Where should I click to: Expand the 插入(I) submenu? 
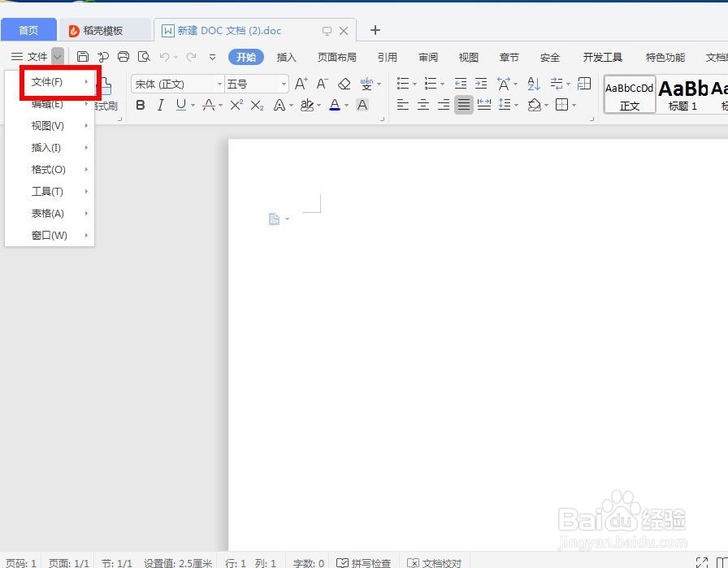coord(50,148)
